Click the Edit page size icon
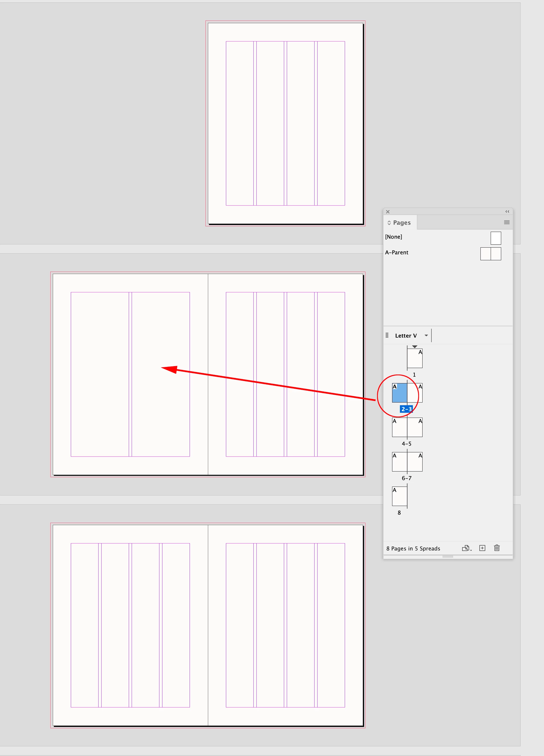544x756 pixels. (x=466, y=548)
